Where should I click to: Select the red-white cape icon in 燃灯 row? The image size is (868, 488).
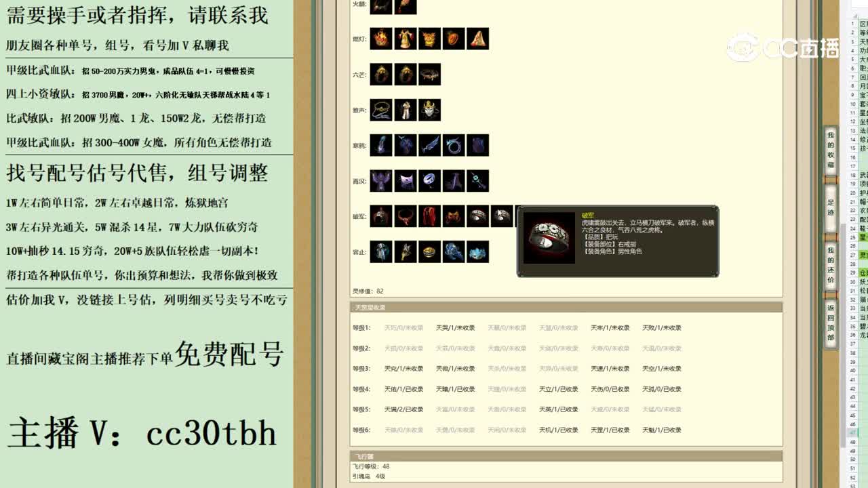click(477, 39)
